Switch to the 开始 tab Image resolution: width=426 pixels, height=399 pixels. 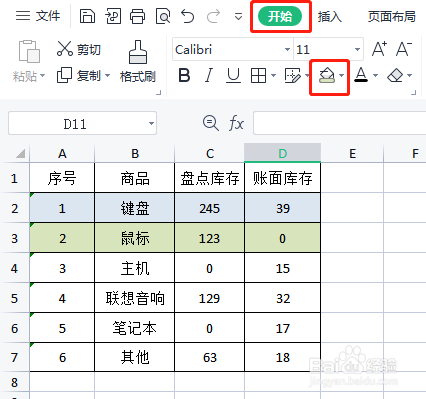(x=280, y=16)
